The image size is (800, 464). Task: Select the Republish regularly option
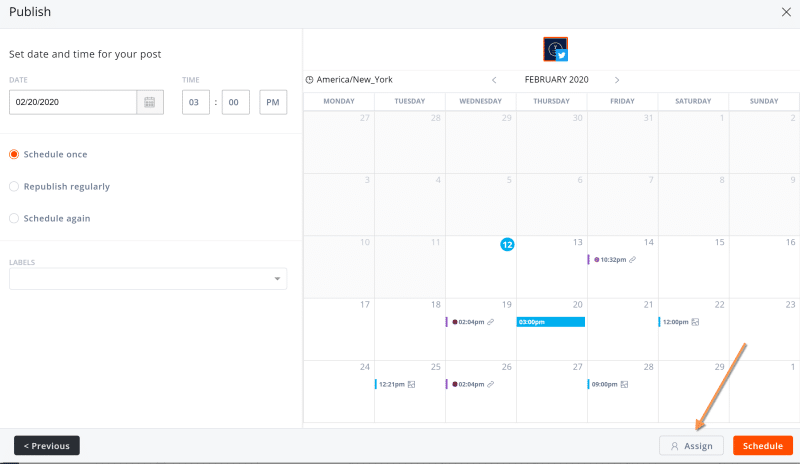(x=14, y=186)
